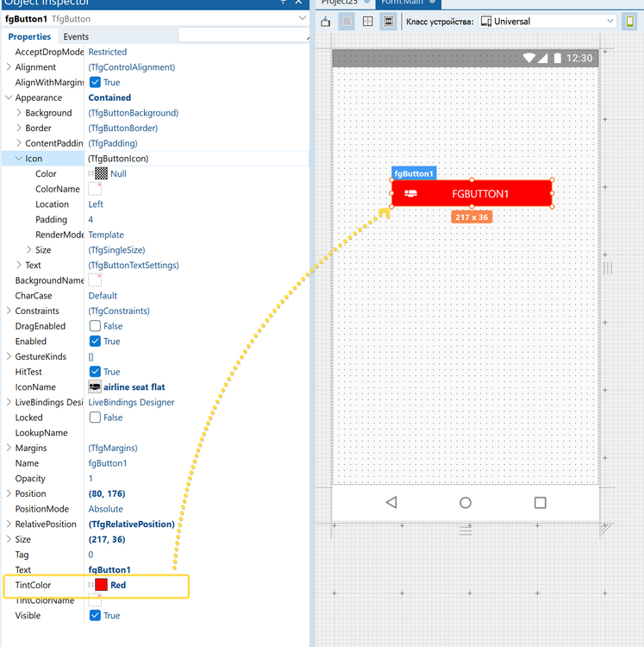Click the airline seat flat IconName icon

pyautogui.click(x=95, y=387)
